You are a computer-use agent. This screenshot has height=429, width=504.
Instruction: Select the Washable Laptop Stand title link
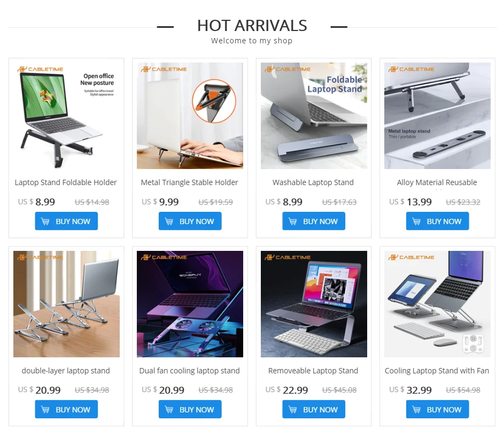tap(313, 182)
